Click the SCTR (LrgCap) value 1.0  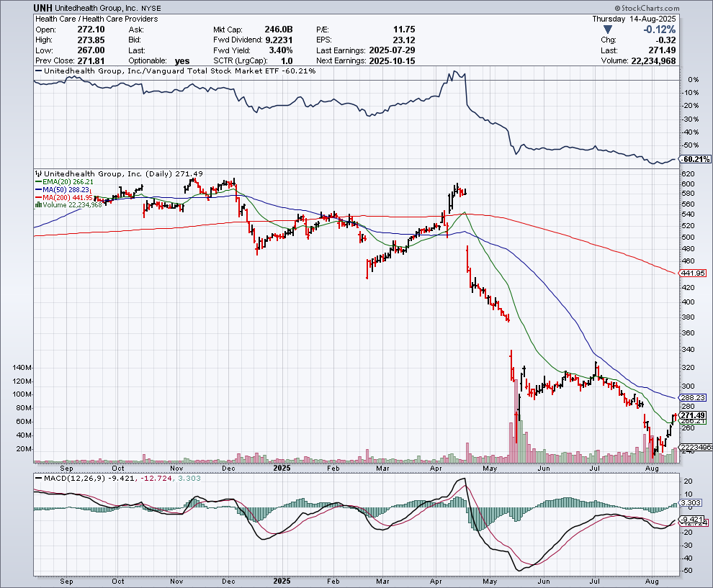coord(287,61)
